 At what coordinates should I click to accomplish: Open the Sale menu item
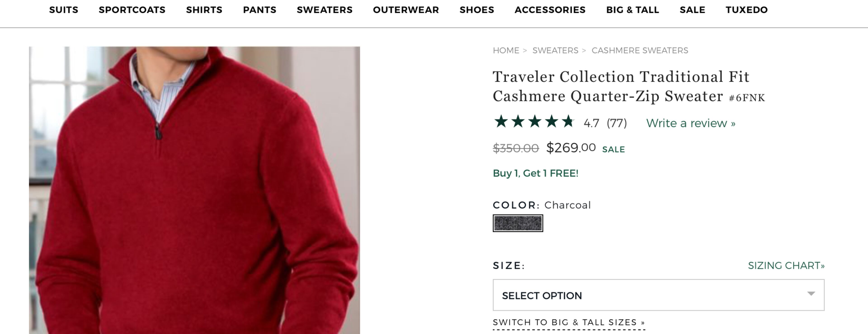click(x=692, y=10)
